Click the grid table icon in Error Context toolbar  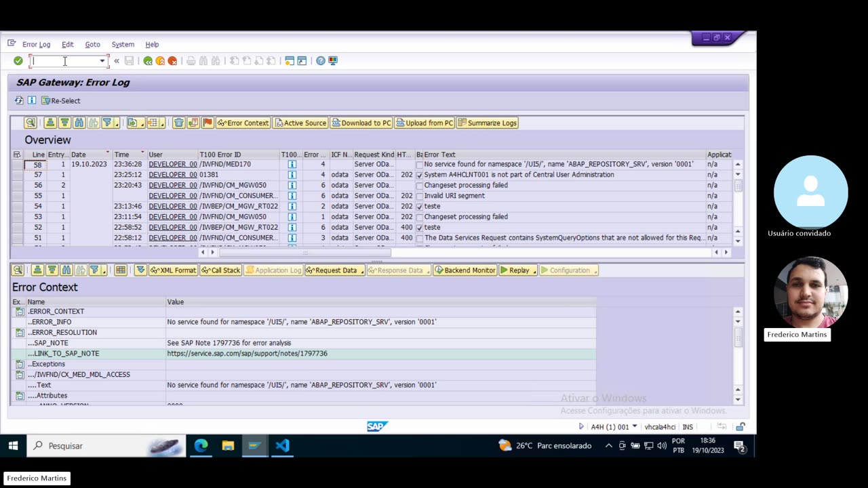coord(121,270)
